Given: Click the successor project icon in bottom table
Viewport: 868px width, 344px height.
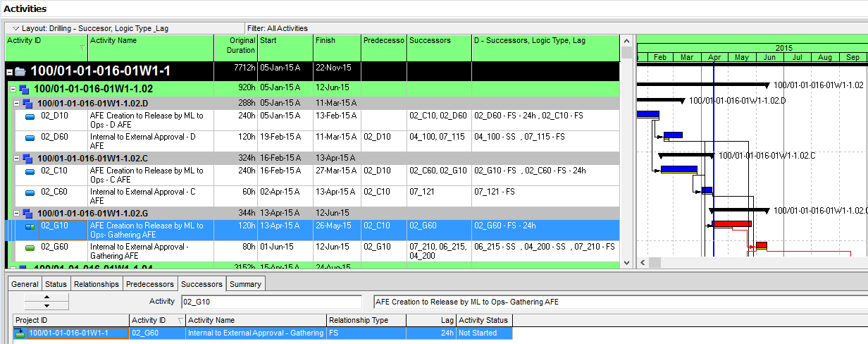Looking at the screenshot, I should (x=20, y=333).
